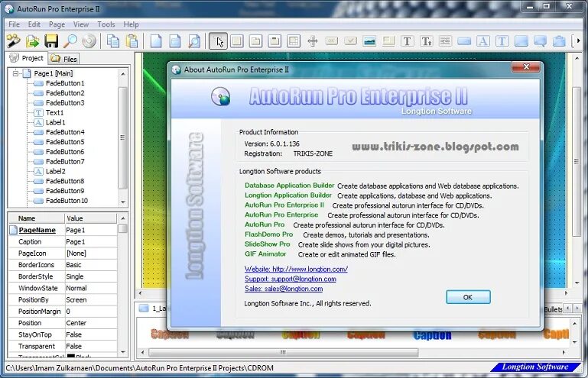Screen dimensions: 588x378
Task: Click the horizontal scrollbar in bottom gallery
Action: [x=284, y=353]
